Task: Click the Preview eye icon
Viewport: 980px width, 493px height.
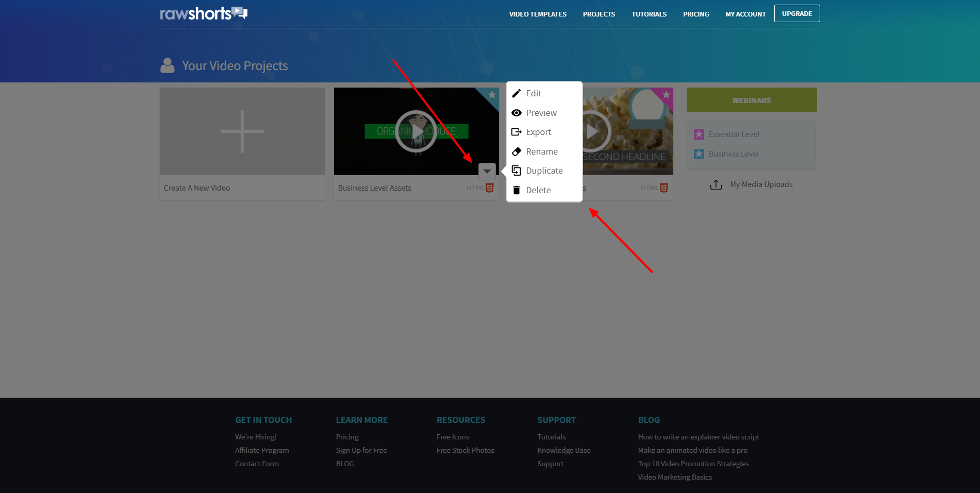Action: point(516,113)
